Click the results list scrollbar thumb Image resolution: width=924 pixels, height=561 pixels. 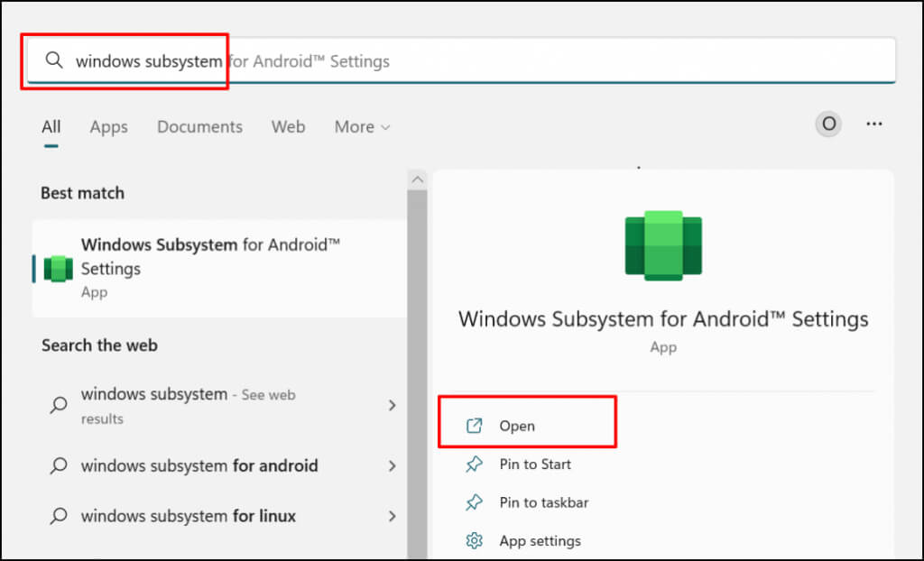coord(417,374)
